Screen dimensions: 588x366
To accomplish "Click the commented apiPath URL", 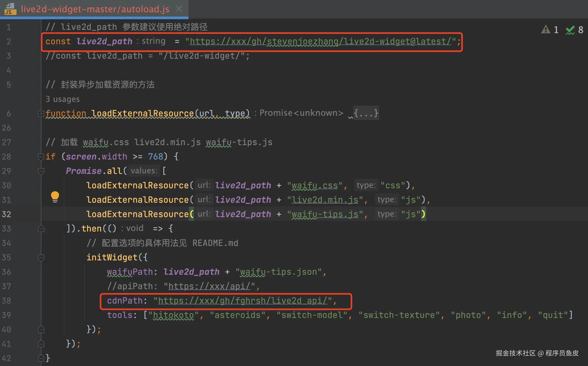I will coord(209,287).
